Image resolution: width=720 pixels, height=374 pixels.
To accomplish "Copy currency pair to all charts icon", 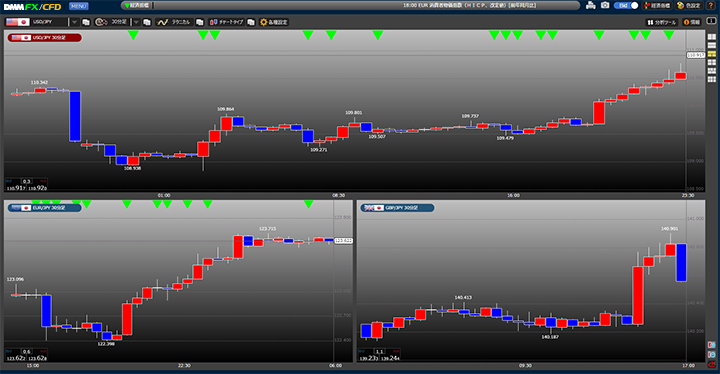I will (x=86, y=22).
